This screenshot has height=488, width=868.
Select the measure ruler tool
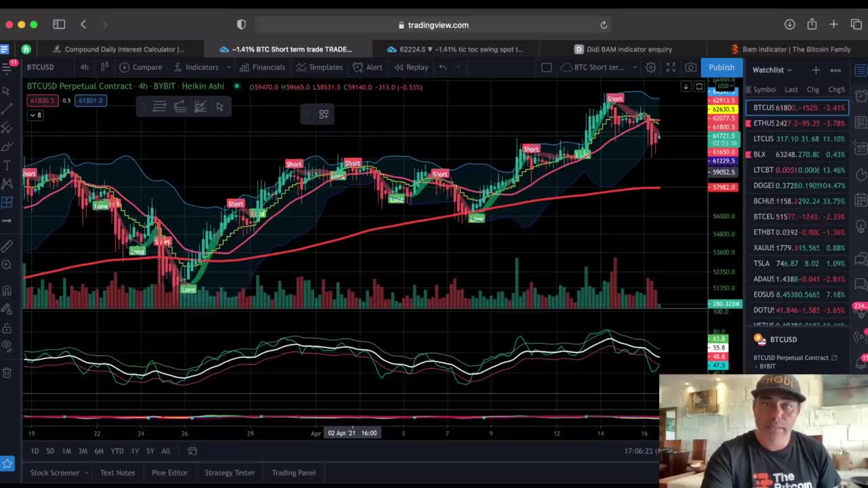[7, 246]
